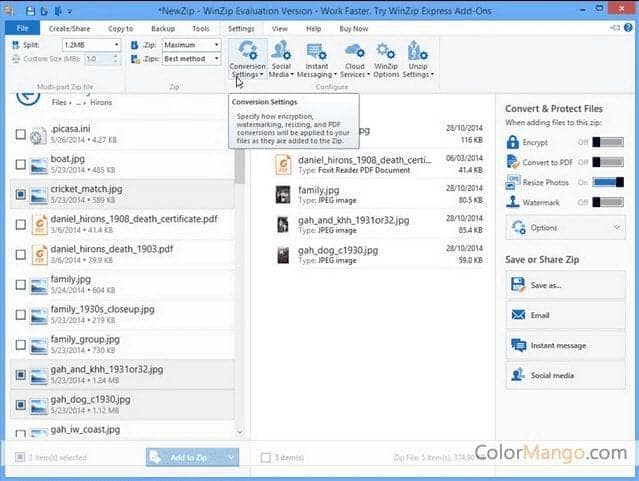The height and width of the screenshot is (481, 639).
Task: Click the Custom Size input field
Action: pyautogui.click(x=98, y=59)
